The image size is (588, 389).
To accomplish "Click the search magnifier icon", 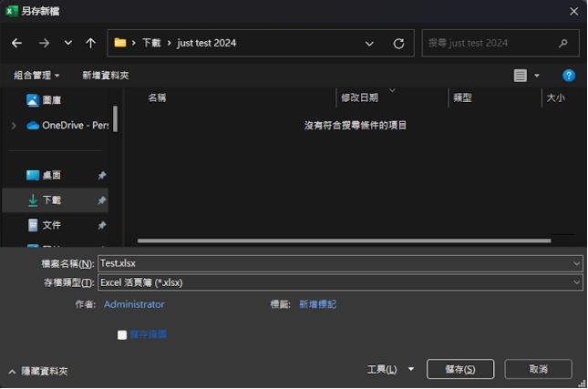I will (563, 43).
